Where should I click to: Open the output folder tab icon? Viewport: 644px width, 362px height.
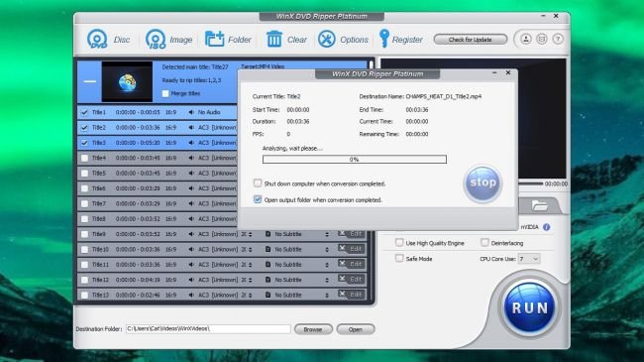click(539, 205)
